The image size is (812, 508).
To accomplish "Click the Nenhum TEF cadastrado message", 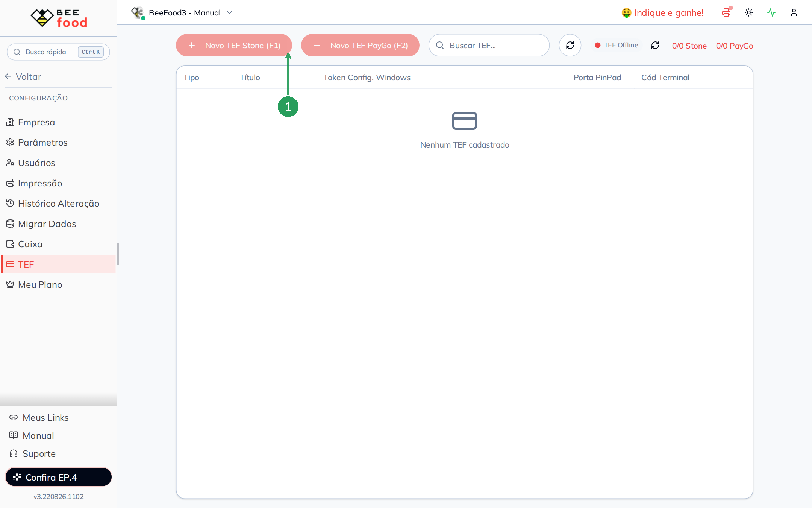I will point(465,145).
